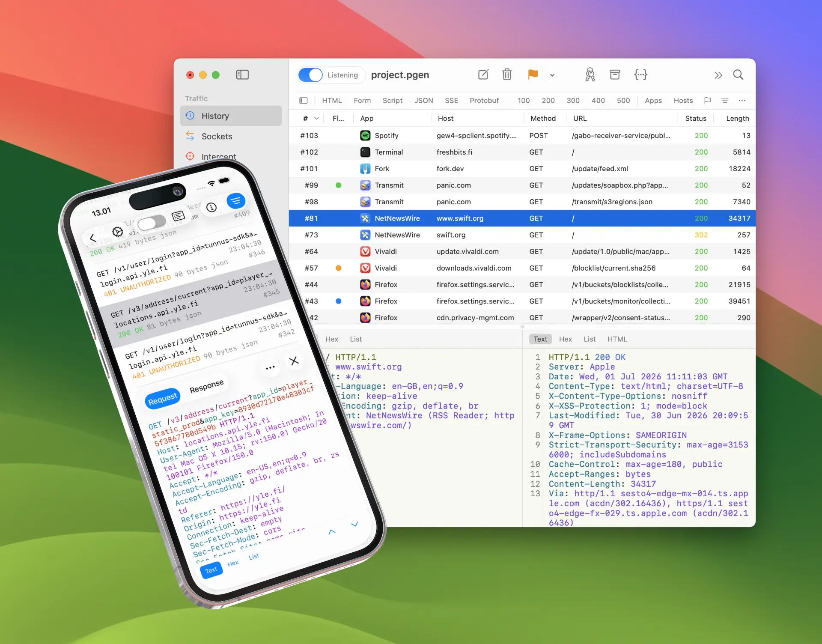
Task: Toggle the filter bar panel icon
Action: (304, 101)
